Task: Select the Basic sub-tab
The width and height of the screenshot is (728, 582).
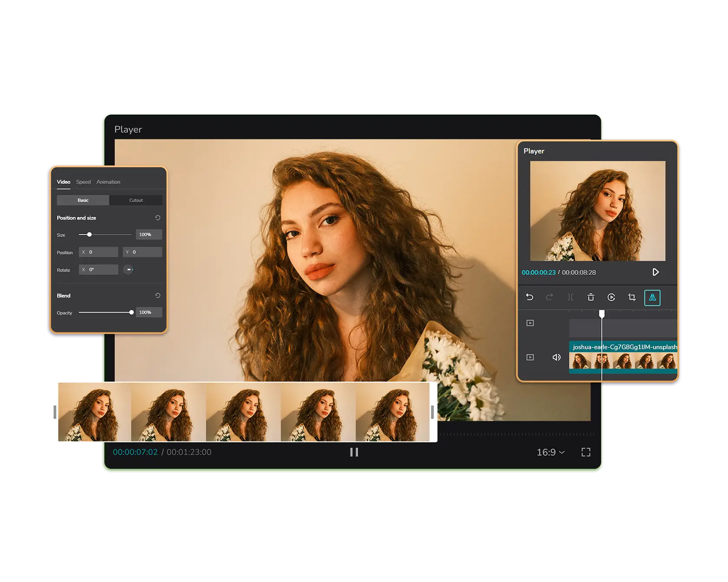Action: coord(83,200)
